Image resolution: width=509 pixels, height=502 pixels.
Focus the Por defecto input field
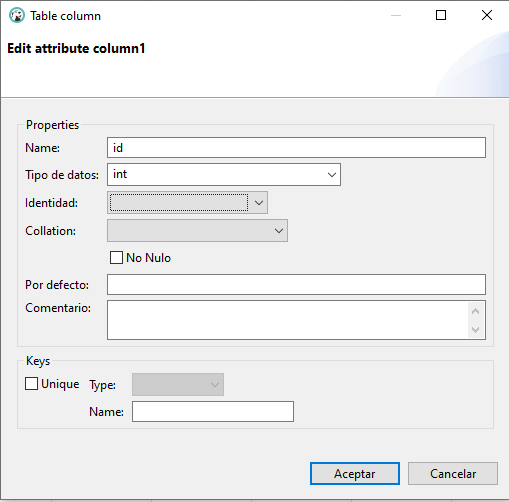coord(296,285)
